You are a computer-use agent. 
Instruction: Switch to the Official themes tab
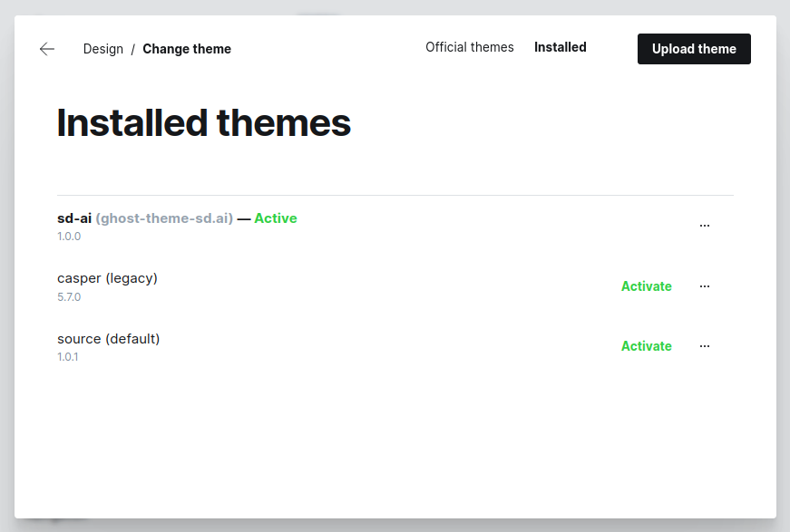pyautogui.click(x=470, y=47)
